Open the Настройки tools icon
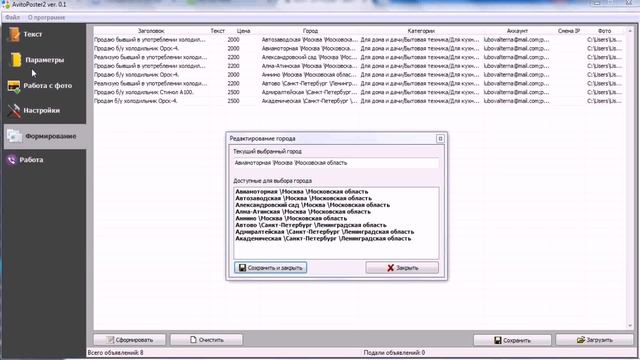The width and height of the screenshot is (640, 360). 13,111
